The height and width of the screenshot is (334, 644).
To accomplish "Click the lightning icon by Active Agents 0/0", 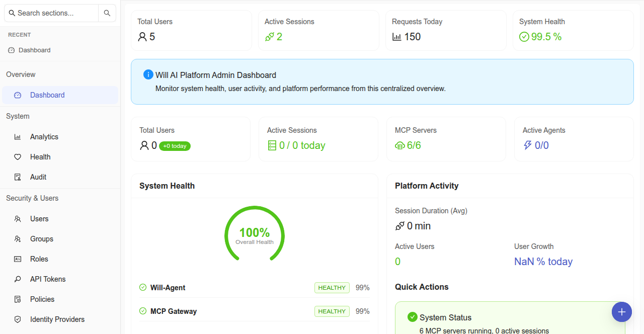I will pos(528,145).
